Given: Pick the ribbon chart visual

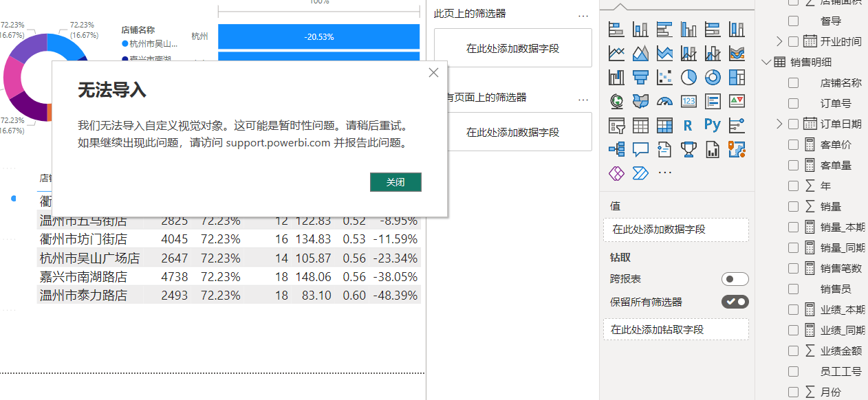Looking at the screenshot, I should coord(737,53).
